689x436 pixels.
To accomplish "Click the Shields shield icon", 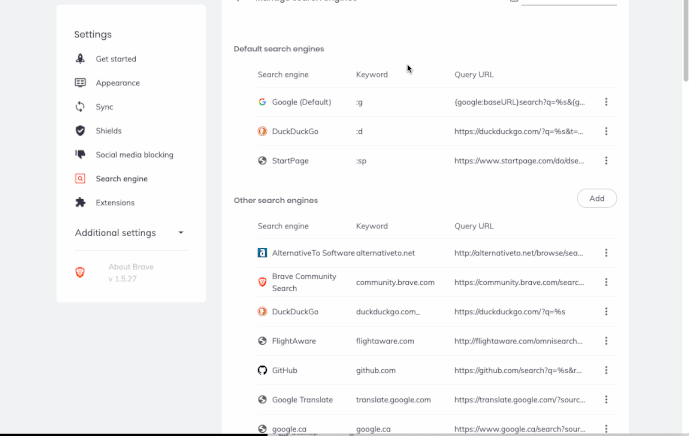I will (x=80, y=131).
